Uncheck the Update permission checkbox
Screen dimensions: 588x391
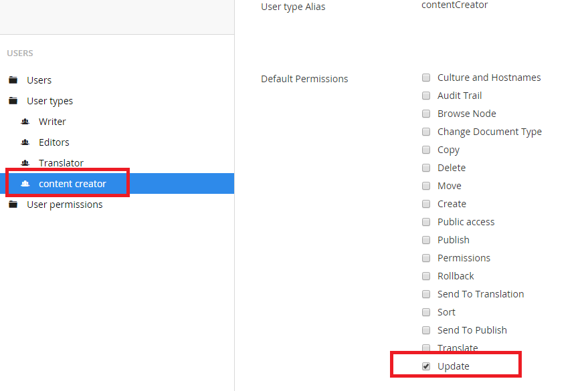(x=426, y=366)
